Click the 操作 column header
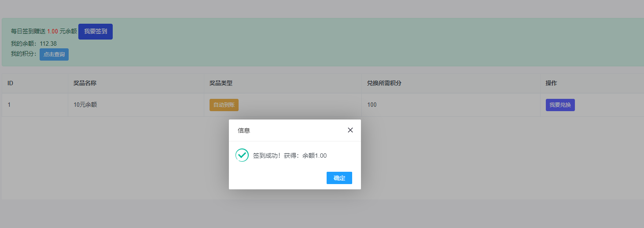This screenshot has width=644, height=228. [x=551, y=83]
